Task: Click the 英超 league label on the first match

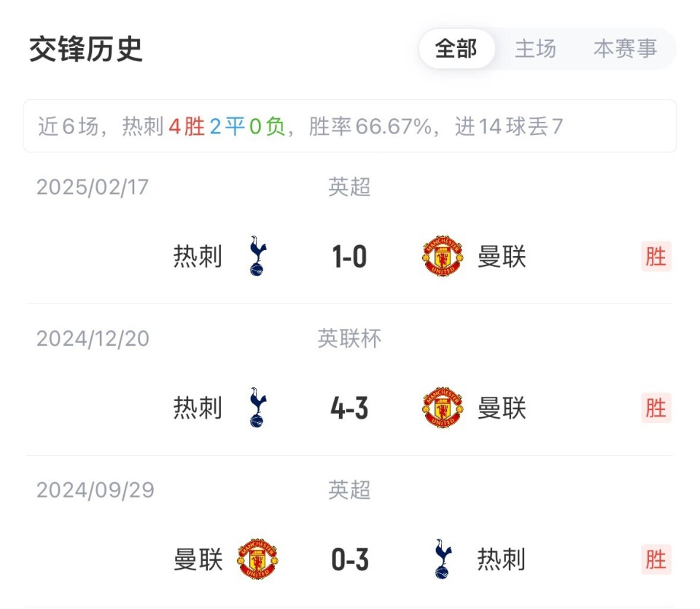Action: (x=350, y=187)
